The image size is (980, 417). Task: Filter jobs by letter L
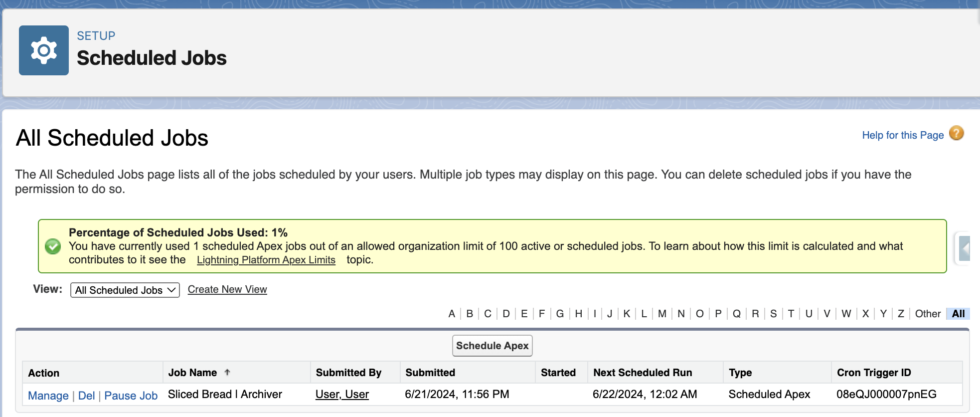point(644,314)
